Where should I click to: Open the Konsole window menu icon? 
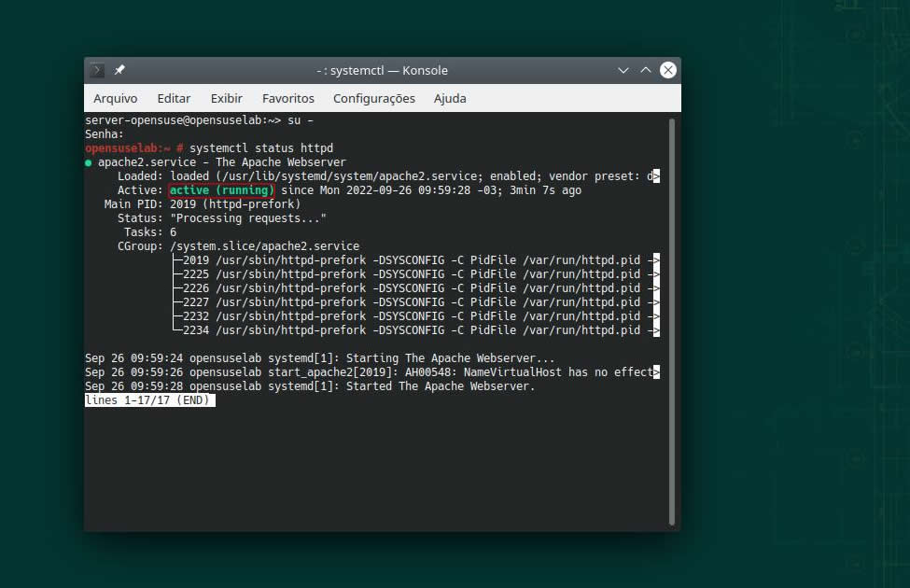click(x=97, y=70)
